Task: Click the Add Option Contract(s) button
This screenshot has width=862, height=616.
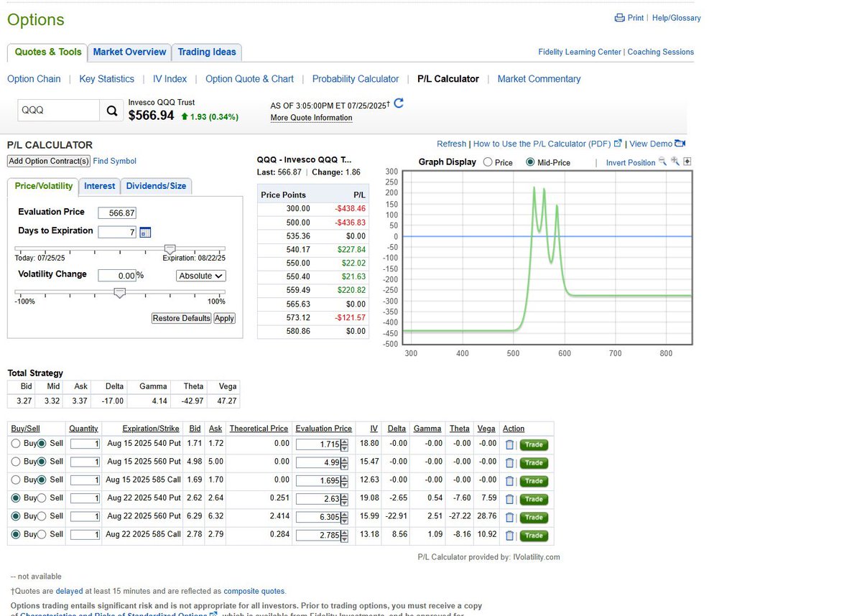Action: coord(49,161)
